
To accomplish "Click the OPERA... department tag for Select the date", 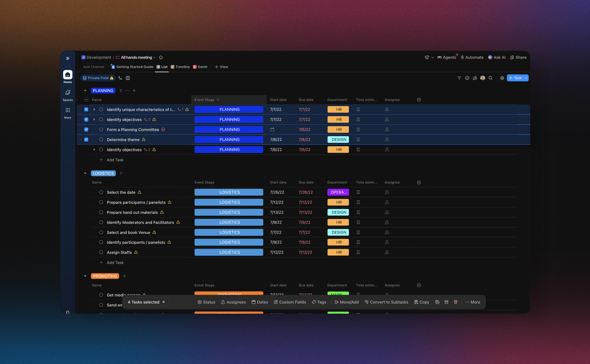I will 338,192.
